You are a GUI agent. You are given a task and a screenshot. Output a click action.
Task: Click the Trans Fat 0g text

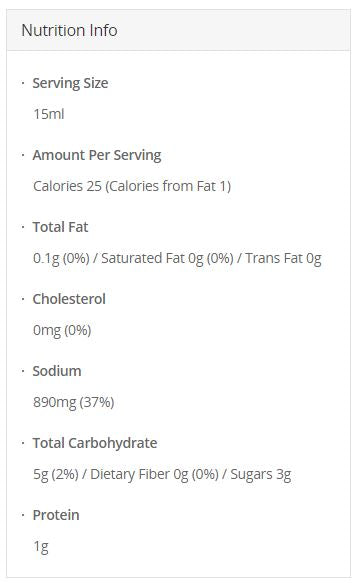283,258
